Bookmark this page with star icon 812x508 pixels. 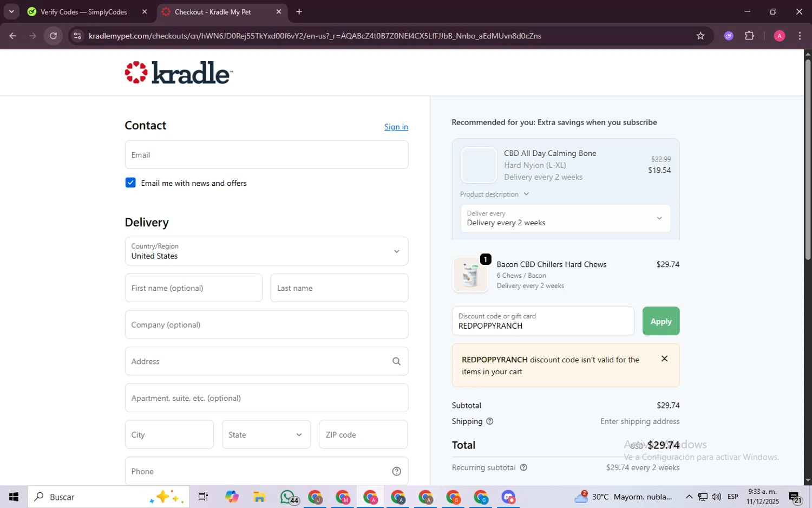[700, 36]
